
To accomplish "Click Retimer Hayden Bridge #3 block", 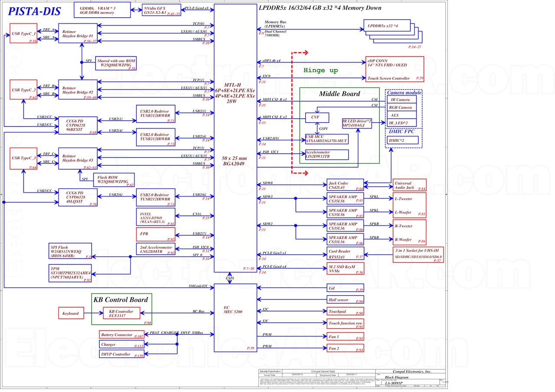I will (78, 159).
